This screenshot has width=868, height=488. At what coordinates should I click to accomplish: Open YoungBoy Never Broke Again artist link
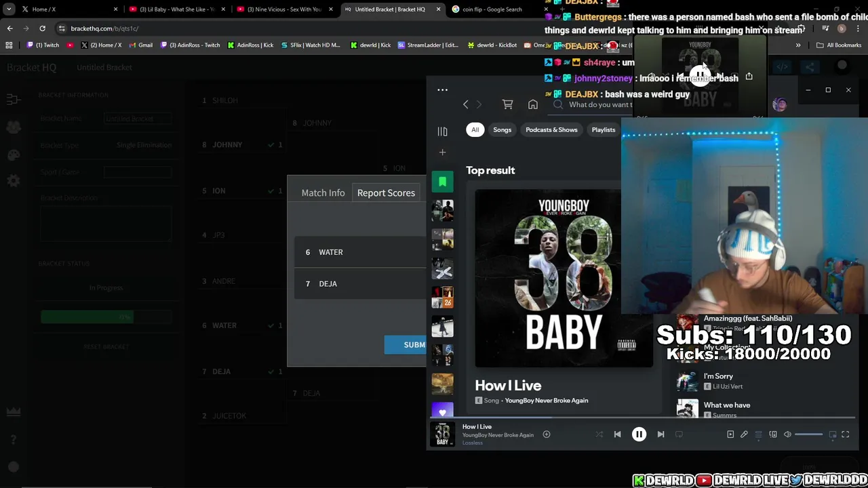click(547, 401)
